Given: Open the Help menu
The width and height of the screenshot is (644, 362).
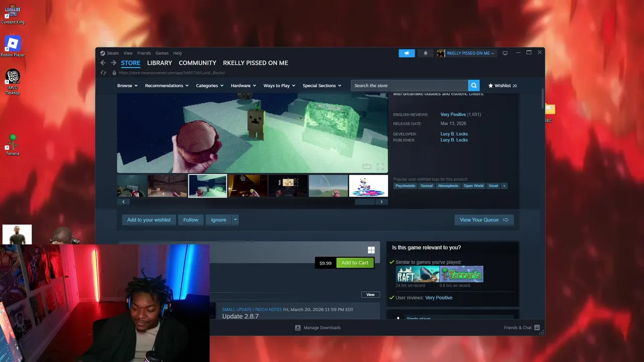Looking at the screenshot, I should (x=178, y=53).
